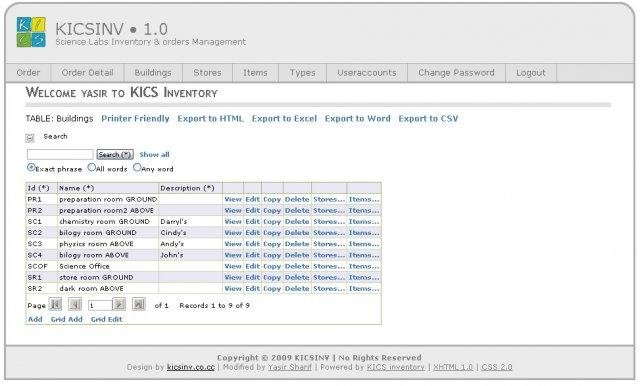Image resolution: width=640 pixels, height=386 pixels.
Task: Click the Grid Edit link
Action: coord(107,319)
